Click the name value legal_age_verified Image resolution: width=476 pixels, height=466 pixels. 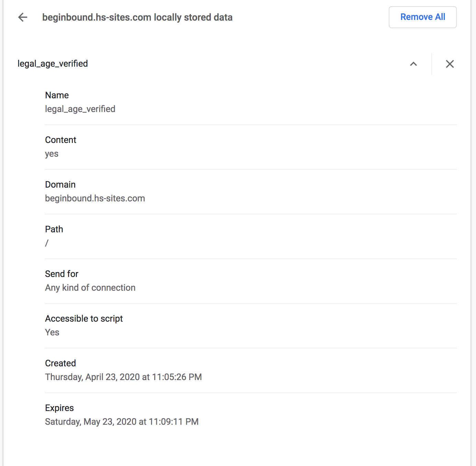click(80, 109)
